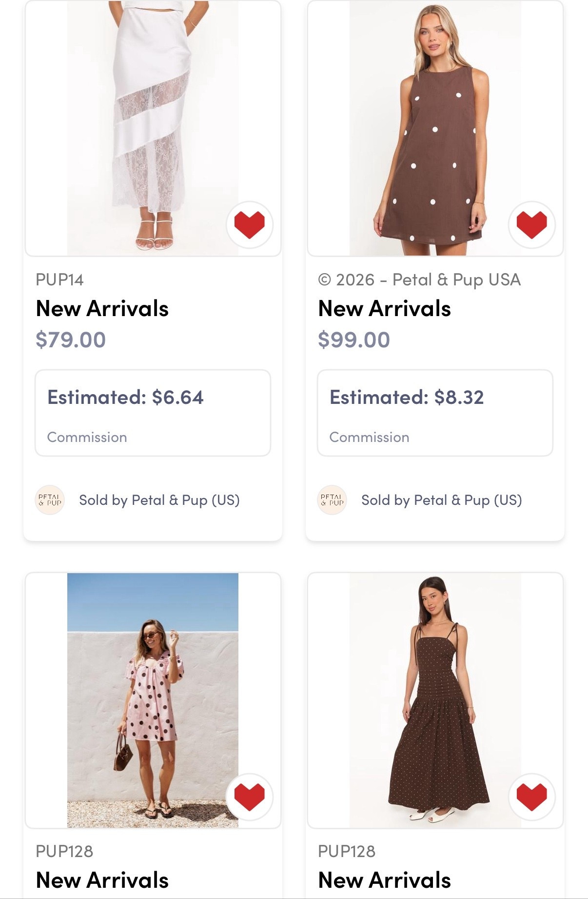Open New Arrivals title below brown maxi dress
The image size is (588, 899).
[x=385, y=880]
